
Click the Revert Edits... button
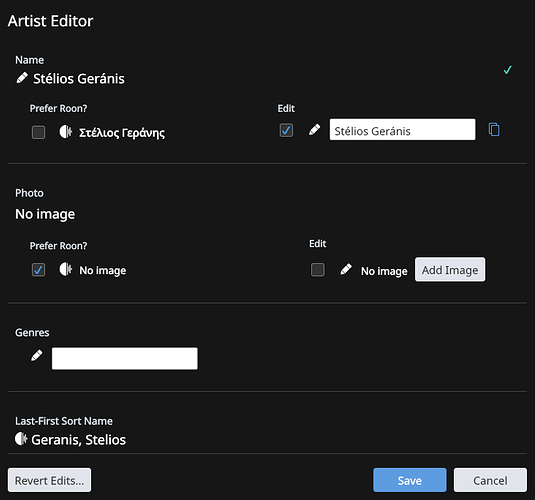(x=49, y=480)
